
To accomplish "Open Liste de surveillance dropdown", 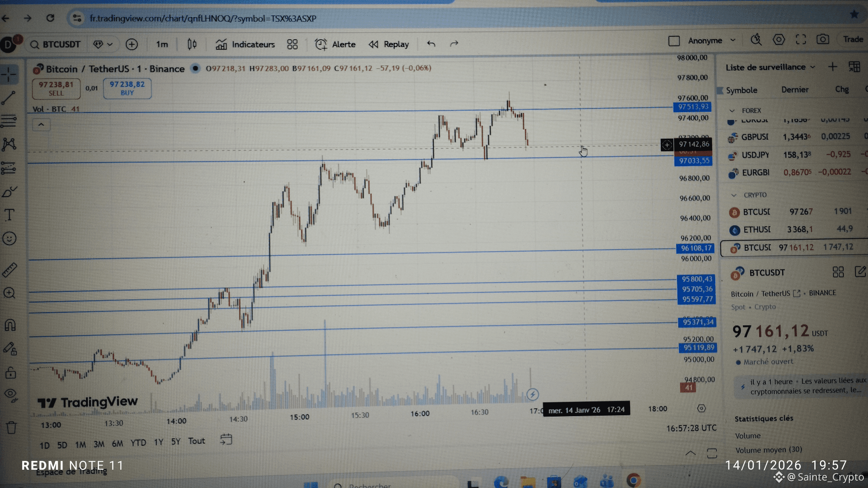I will point(770,67).
